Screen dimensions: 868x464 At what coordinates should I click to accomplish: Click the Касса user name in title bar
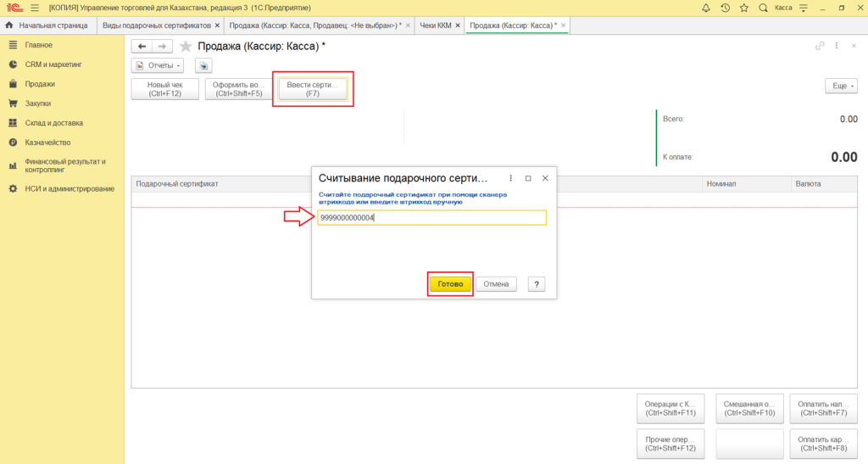[783, 8]
